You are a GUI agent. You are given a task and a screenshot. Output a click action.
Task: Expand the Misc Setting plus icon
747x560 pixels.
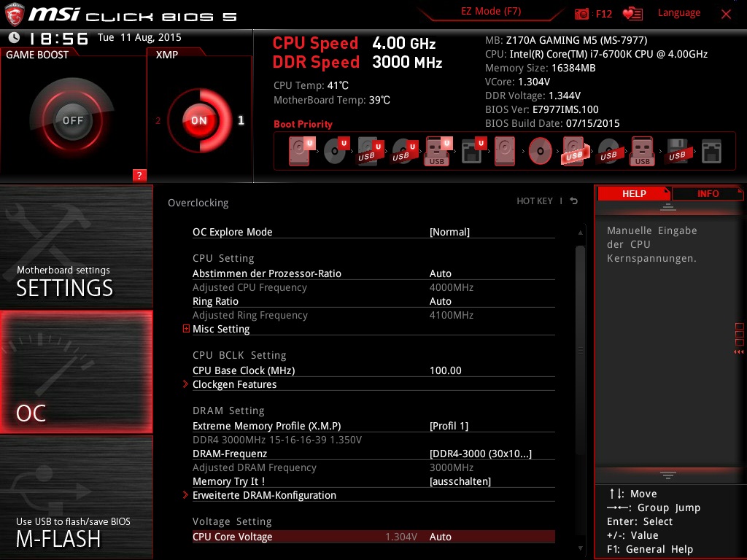coord(186,329)
